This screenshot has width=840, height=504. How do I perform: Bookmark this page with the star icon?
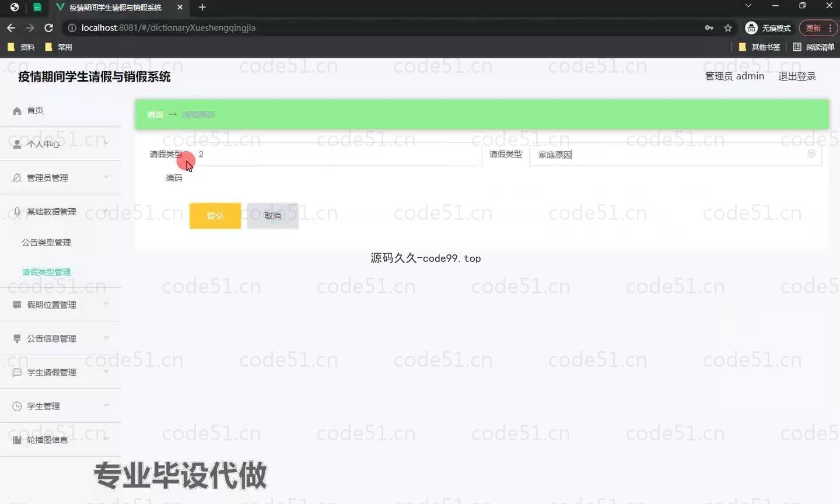[x=728, y=27]
